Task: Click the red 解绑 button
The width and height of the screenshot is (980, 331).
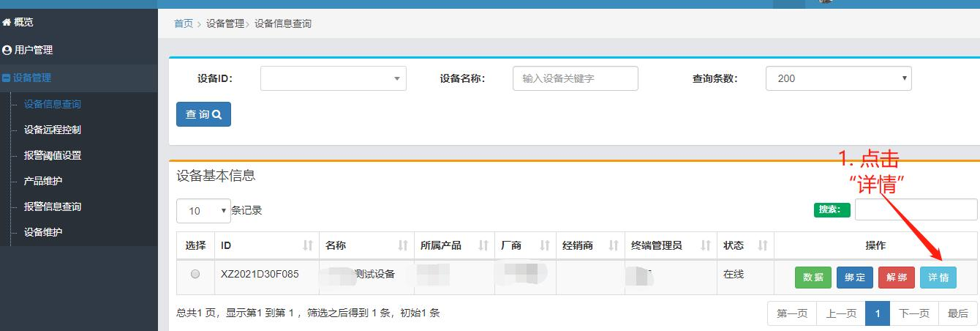Action: pos(897,278)
